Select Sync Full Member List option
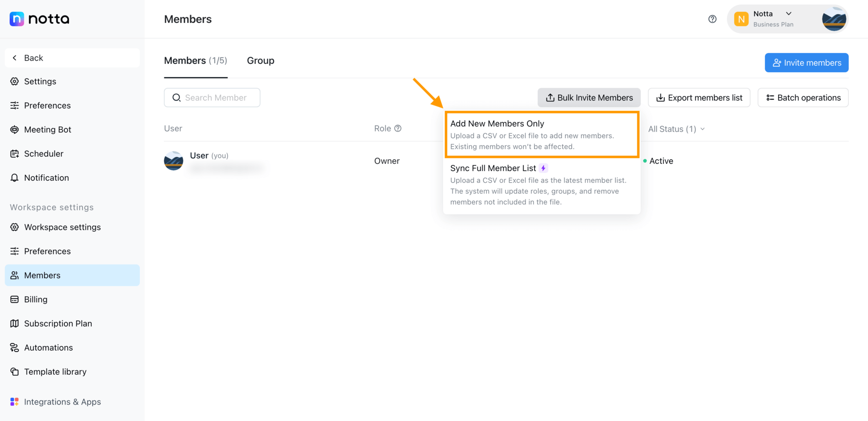The height and width of the screenshot is (421, 868). point(542,185)
